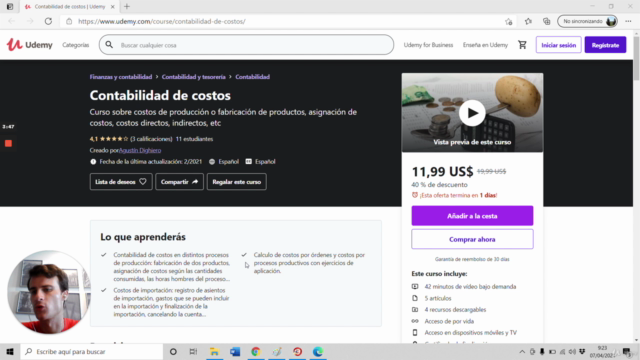Show hidden system tray icons

pyautogui.click(x=522, y=352)
